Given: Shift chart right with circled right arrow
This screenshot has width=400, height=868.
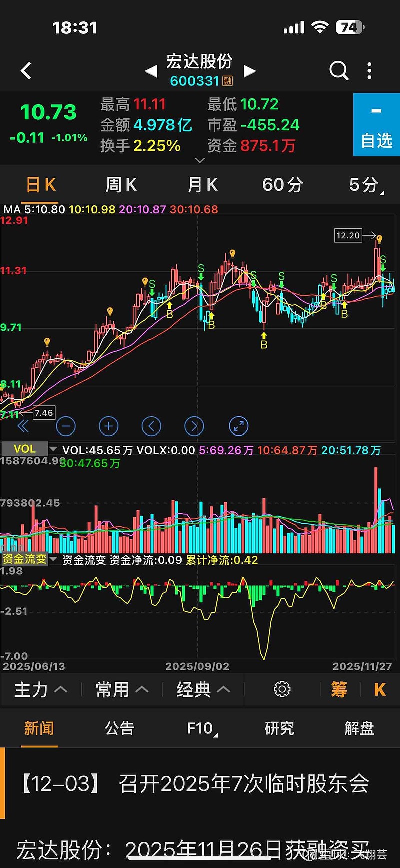Looking at the screenshot, I should (194, 426).
